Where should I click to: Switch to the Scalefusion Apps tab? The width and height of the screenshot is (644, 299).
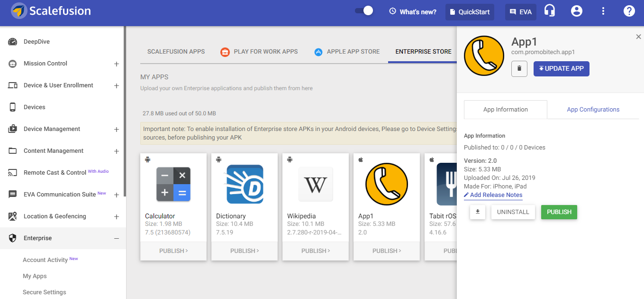(176, 52)
